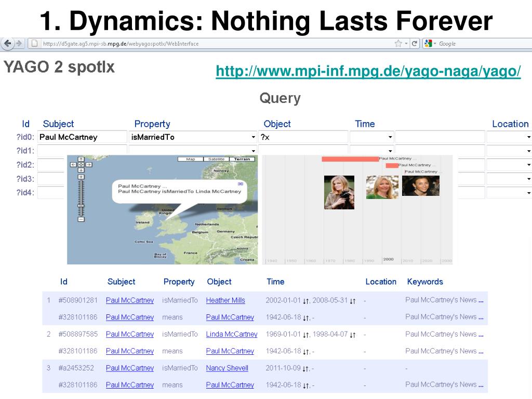Click the browser forward arrow
This screenshot has height=399, width=532.
[19, 44]
